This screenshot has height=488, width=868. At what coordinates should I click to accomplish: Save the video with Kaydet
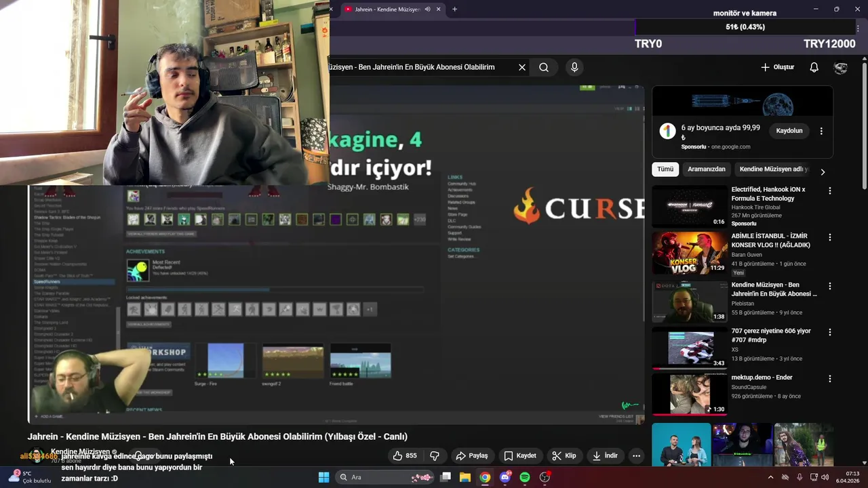(520, 455)
